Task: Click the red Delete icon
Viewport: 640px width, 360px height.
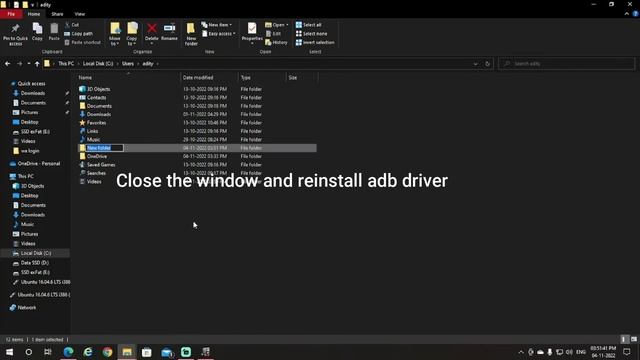Action: coord(152,28)
